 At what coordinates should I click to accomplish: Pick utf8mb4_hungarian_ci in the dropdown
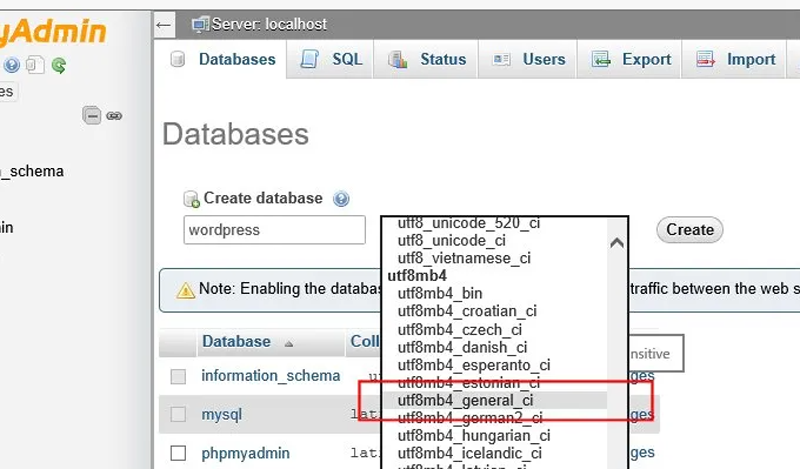tap(474, 436)
